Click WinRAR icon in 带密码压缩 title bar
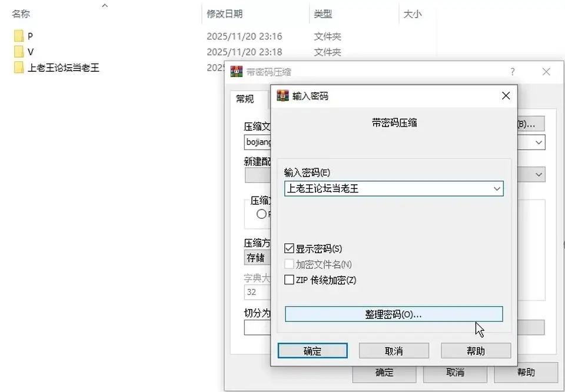 (237, 72)
